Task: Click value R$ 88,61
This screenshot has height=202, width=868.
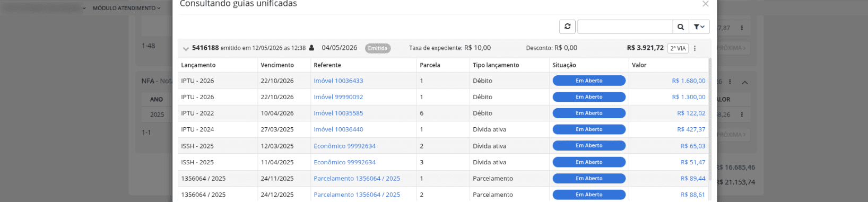Action: coord(693,195)
